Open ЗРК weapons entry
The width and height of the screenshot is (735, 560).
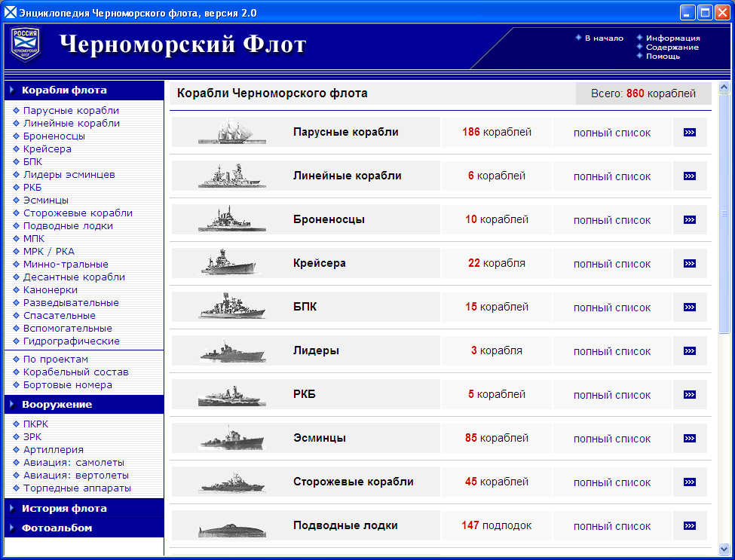(32, 436)
